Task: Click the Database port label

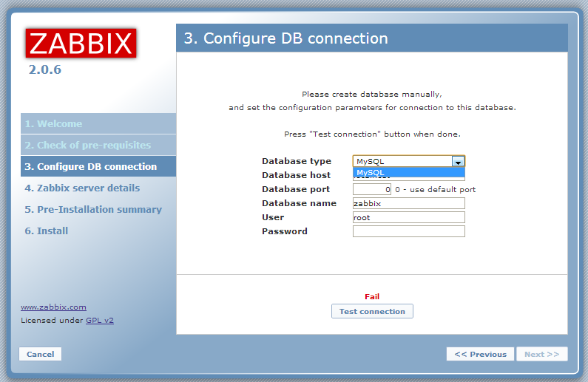Action: [x=296, y=189]
